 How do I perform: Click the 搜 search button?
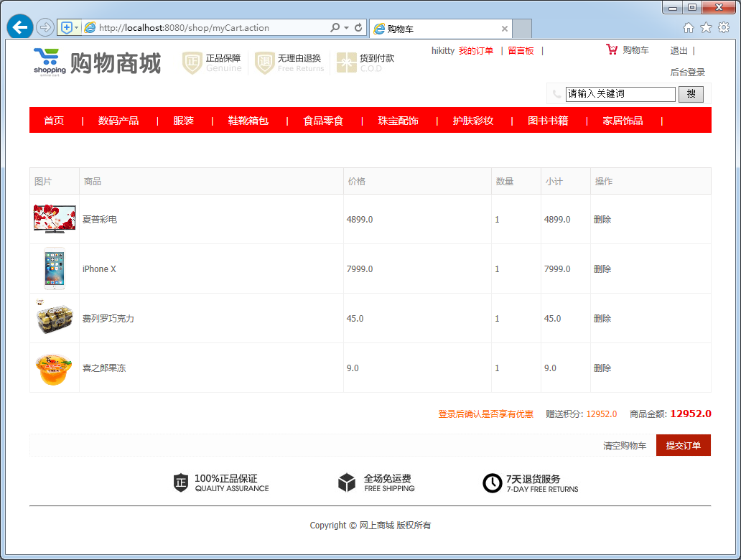click(x=691, y=94)
